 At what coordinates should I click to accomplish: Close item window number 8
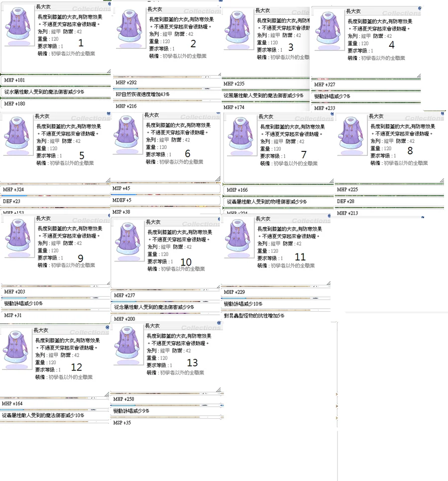[443, 114]
